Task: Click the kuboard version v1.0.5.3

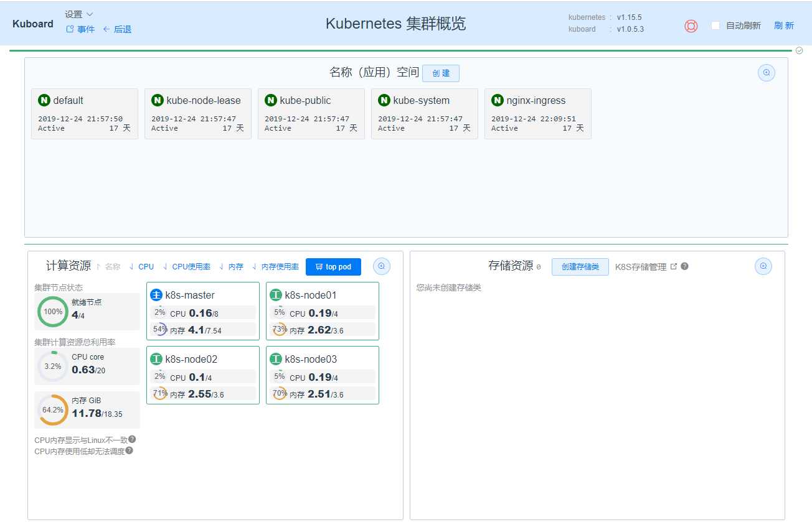Action: pos(630,29)
